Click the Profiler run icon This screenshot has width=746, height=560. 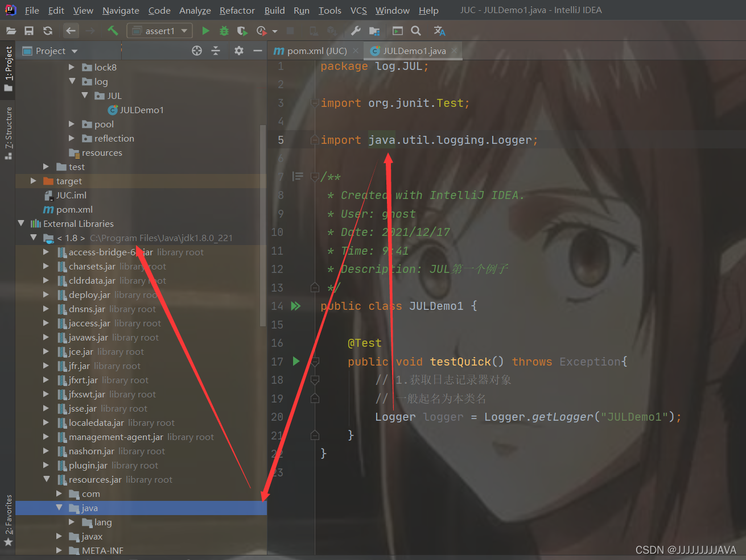[261, 31]
